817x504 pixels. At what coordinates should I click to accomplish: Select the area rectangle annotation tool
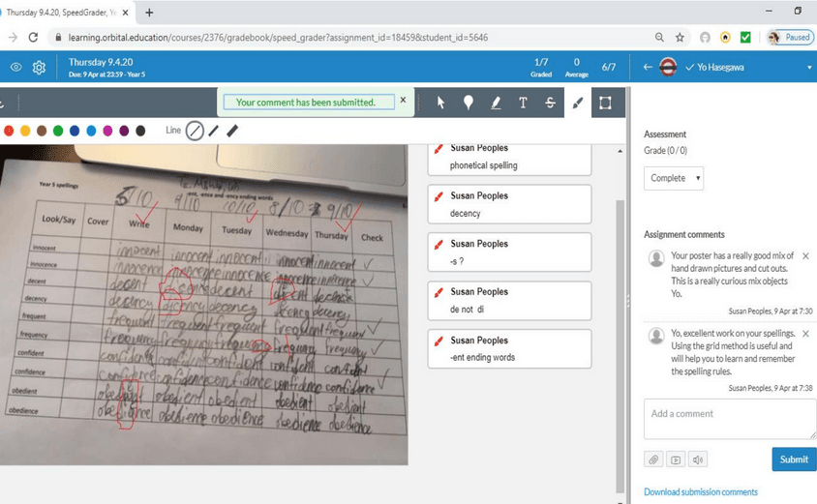(x=605, y=103)
